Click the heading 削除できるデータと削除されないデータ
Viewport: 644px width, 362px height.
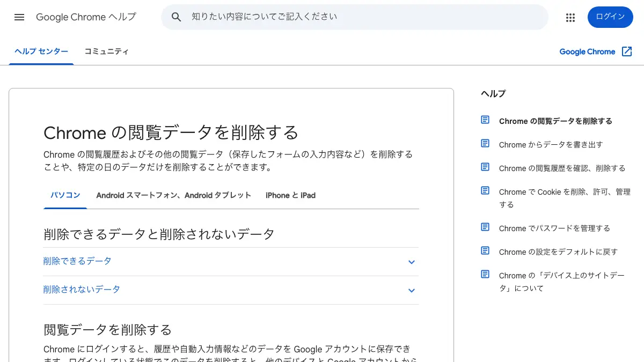click(x=159, y=234)
